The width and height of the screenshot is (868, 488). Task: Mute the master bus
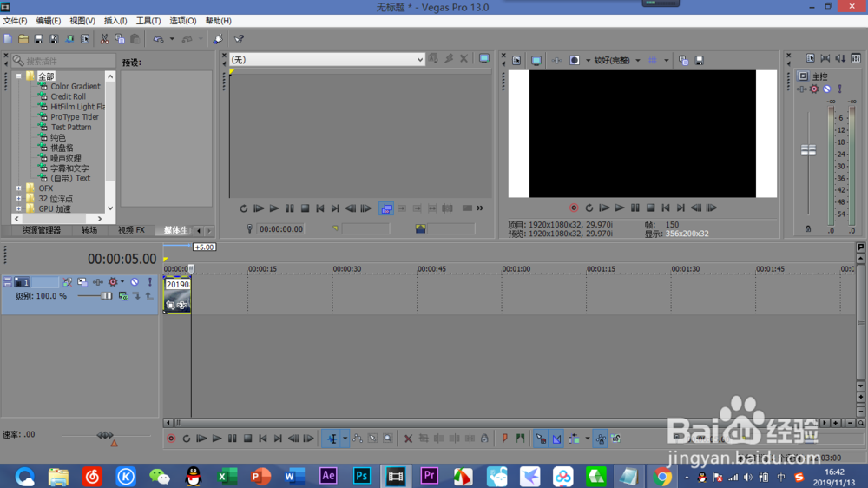point(827,89)
